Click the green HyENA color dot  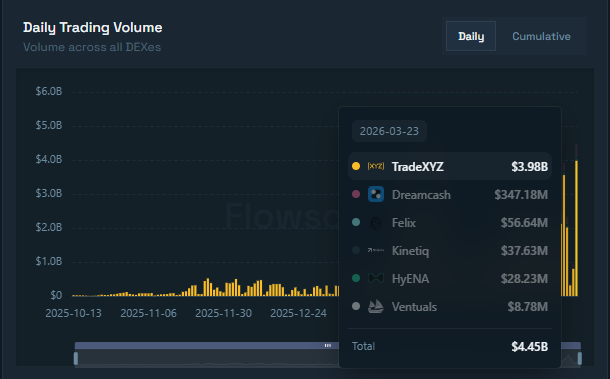coord(356,278)
